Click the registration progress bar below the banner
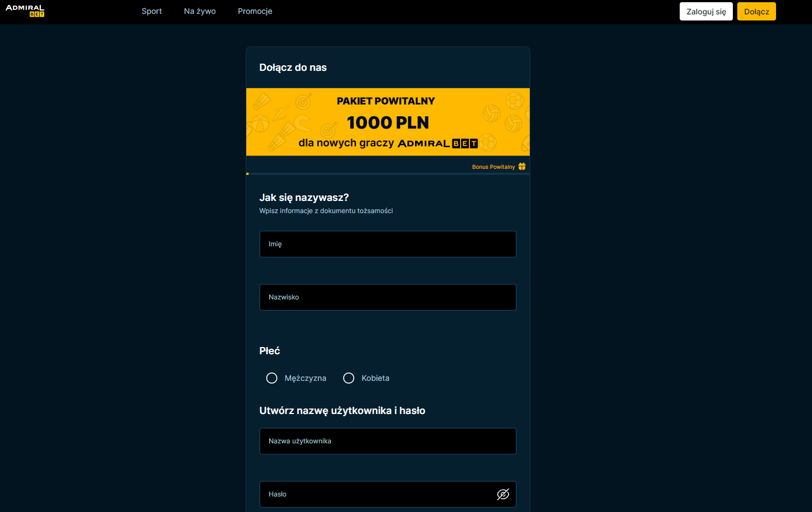 pos(387,174)
